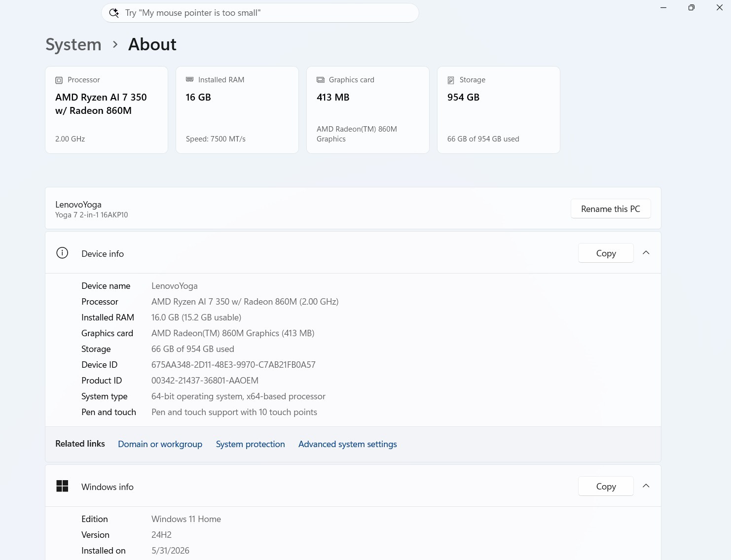Click the breadcrumb chevron after System
The image size is (731, 560).
coord(115,44)
